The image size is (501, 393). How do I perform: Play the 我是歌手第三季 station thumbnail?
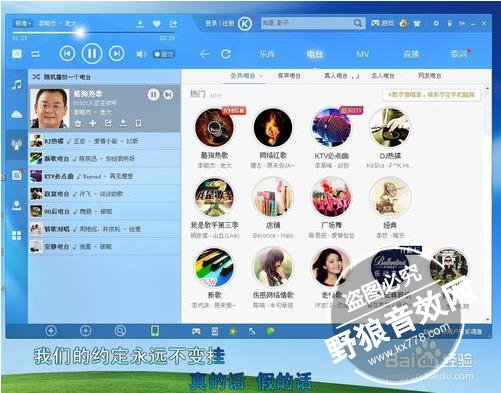coord(214,197)
